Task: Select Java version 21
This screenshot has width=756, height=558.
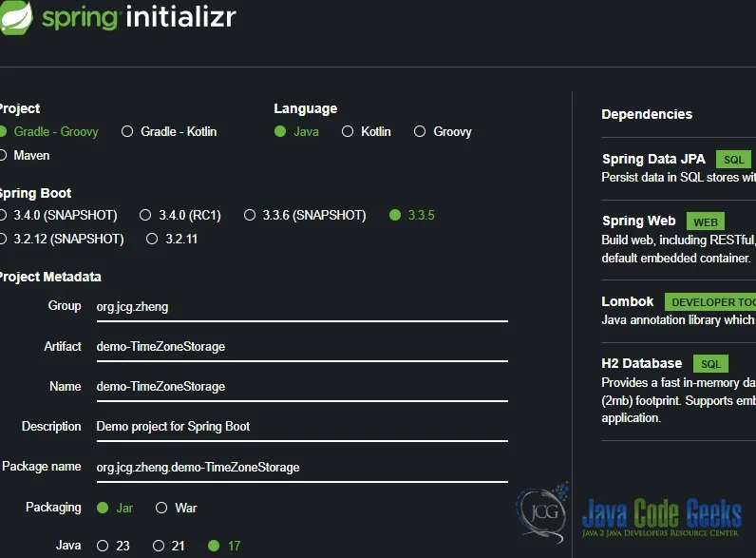Action: point(169,546)
